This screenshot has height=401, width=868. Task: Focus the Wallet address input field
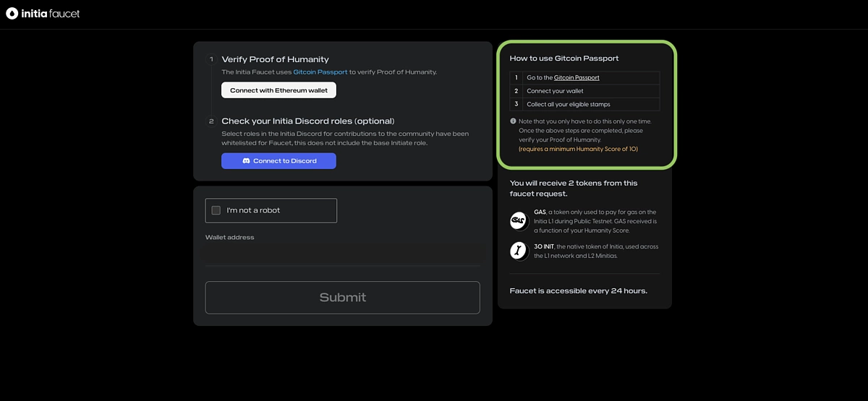(342, 254)
